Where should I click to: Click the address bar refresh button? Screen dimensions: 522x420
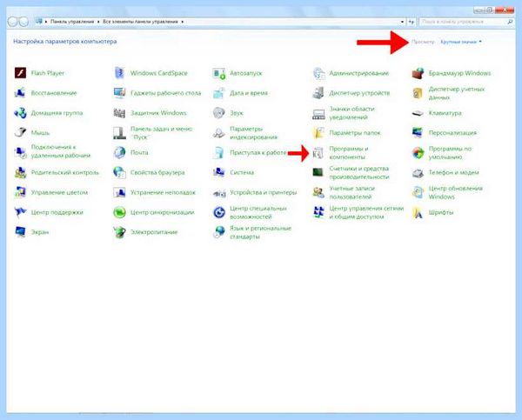(412, 22)
